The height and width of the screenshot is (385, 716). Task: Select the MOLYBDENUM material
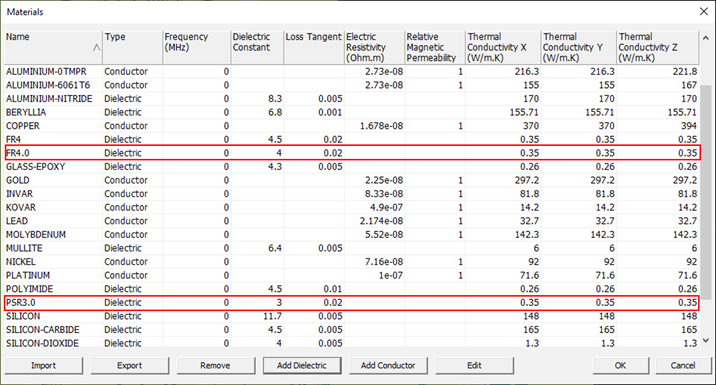(352, 235)
